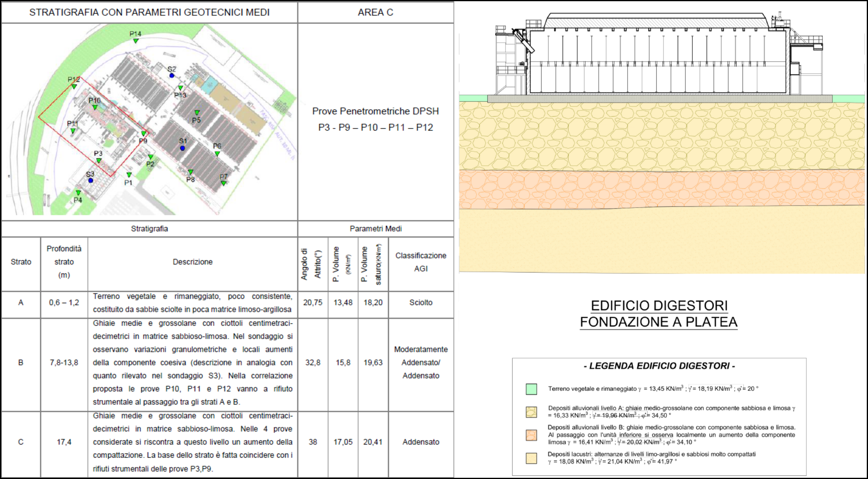Select the depth value 0,6 – 1,2
The height and width of the screenshot is (479, 868).
tap(64, 302)
